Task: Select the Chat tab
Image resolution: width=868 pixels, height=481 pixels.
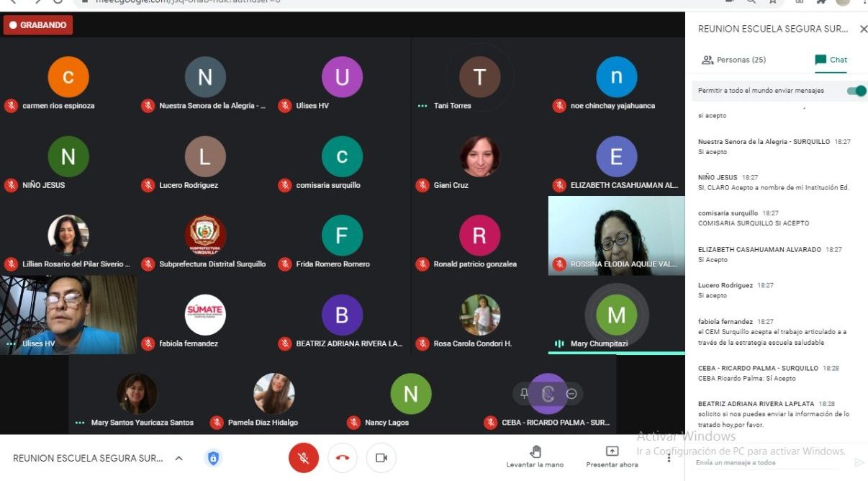Action: coord(831,60)
